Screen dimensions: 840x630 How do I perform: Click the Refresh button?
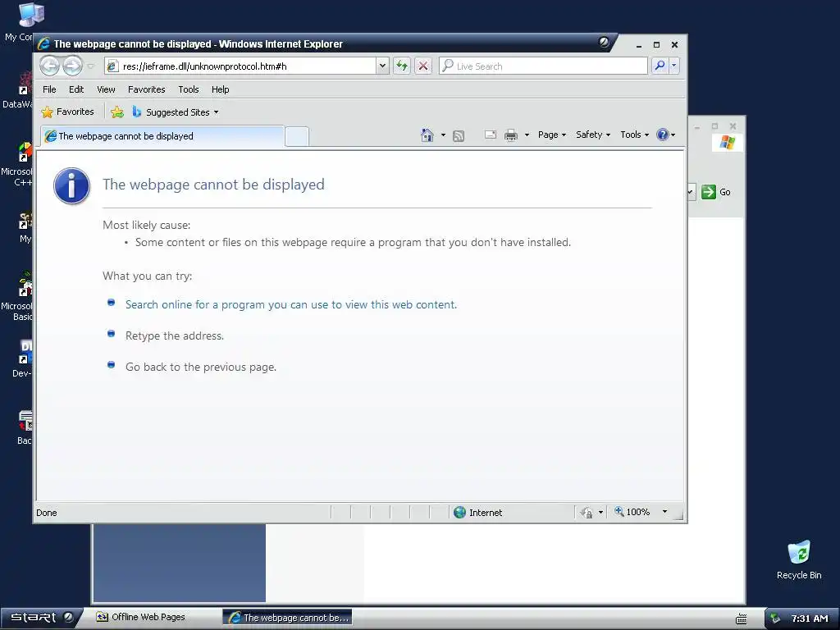[402, 66]
